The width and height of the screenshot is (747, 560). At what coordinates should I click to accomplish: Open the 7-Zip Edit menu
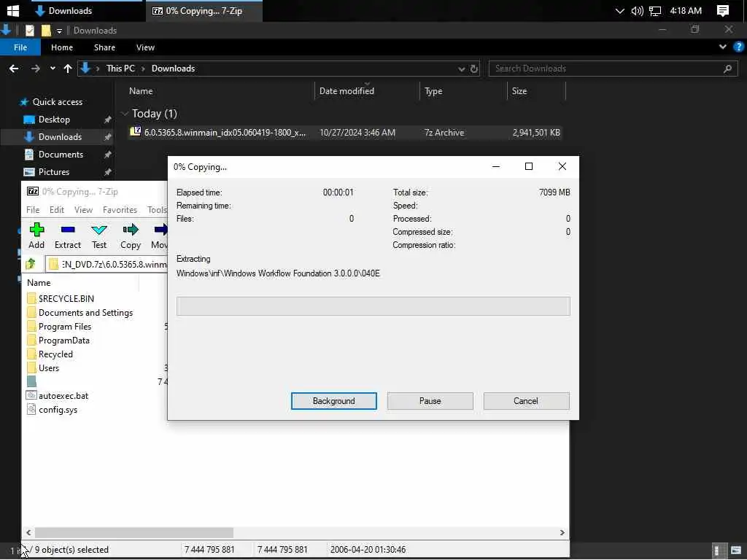coord(57,210)
